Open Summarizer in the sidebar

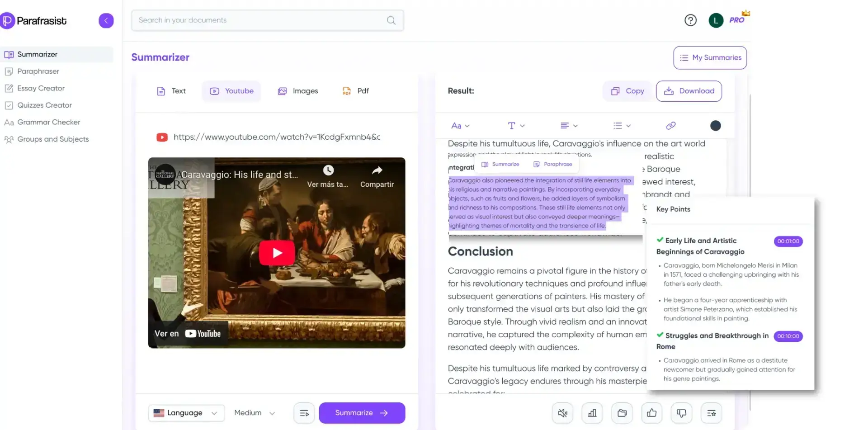[57, 54]
